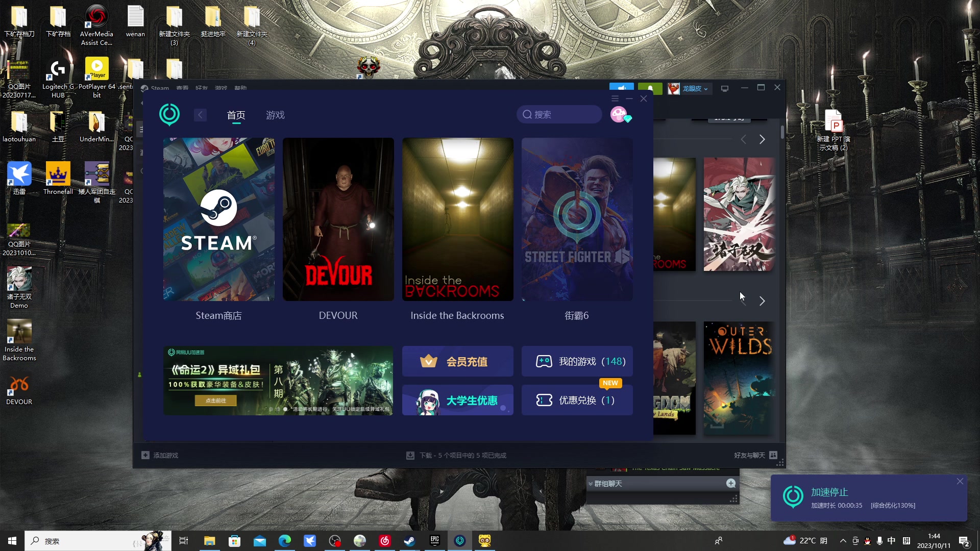Open the Thronefall desktop shortcut

click(x=58, y=178)
